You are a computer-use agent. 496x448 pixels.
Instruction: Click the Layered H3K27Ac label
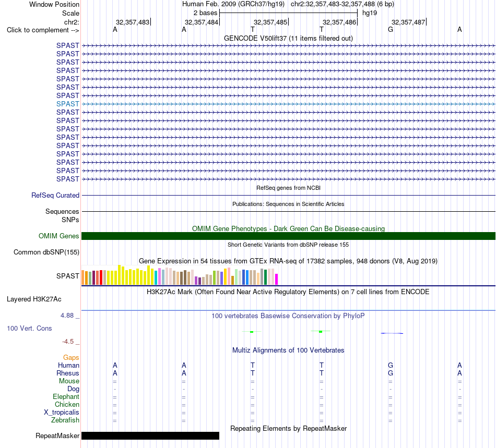pos(34,299)
